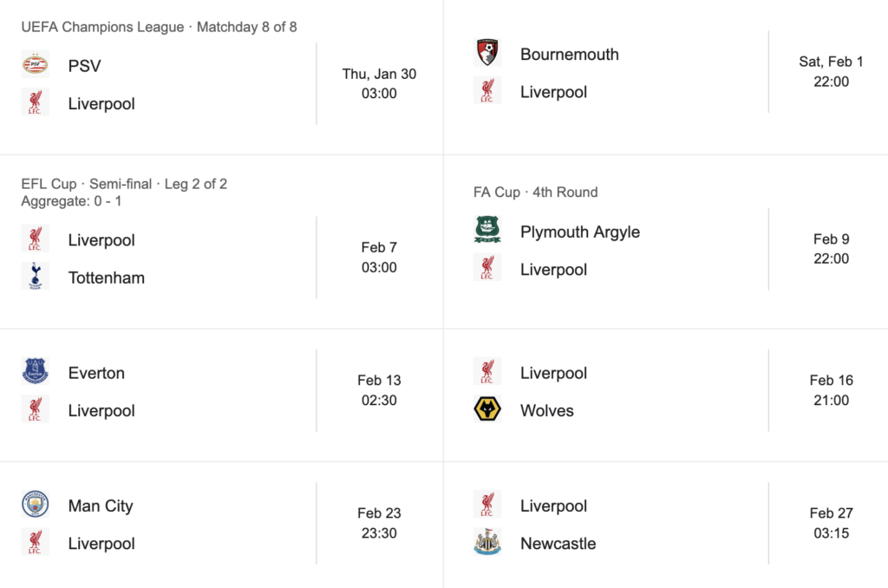
Task: Click the Bournemouth club crest
Action: (x=487, y=54)
